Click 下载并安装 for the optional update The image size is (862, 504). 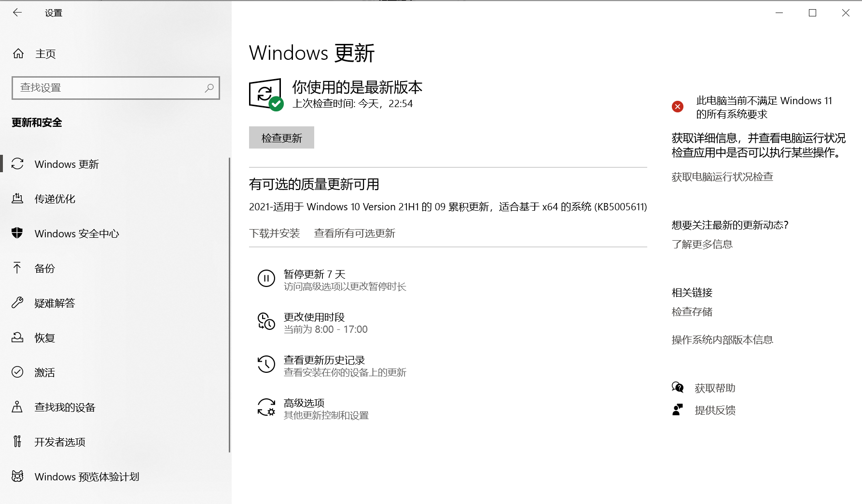(x=275, y=233)
